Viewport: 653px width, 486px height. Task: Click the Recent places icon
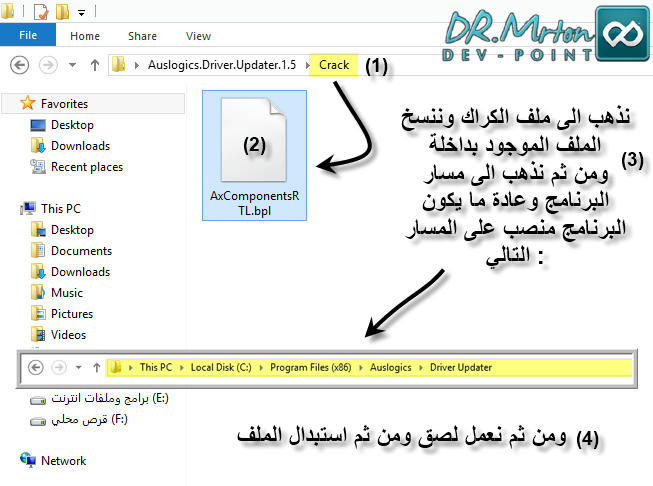click(38, 167)
